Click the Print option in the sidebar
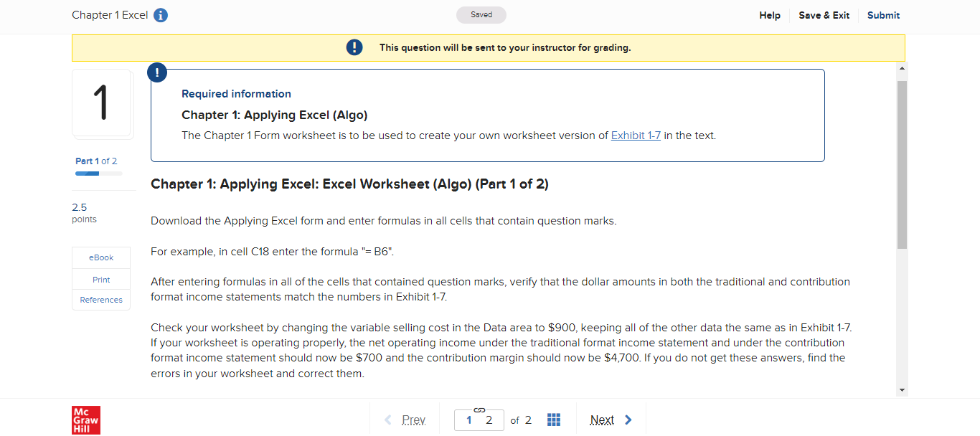 [x=100, y=279]
